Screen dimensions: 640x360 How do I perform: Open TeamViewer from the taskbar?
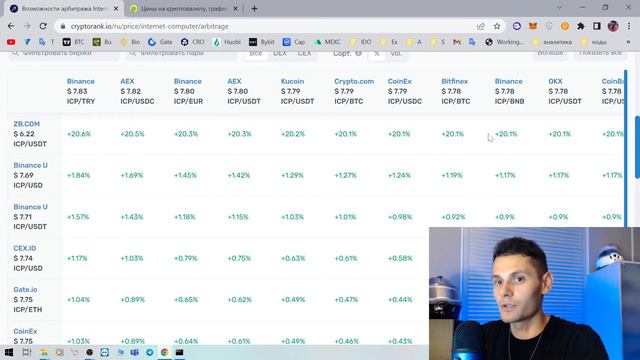pyautogui.click(x=104, y=352)
